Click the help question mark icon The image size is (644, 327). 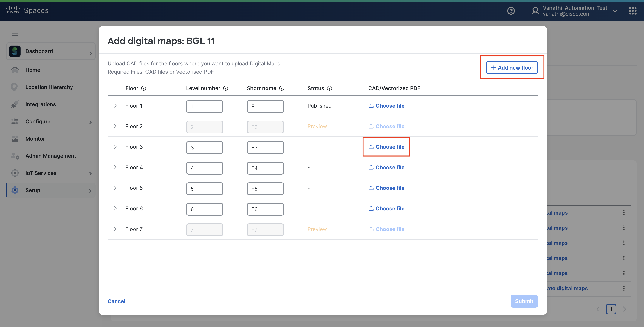(x=511, y=11)
